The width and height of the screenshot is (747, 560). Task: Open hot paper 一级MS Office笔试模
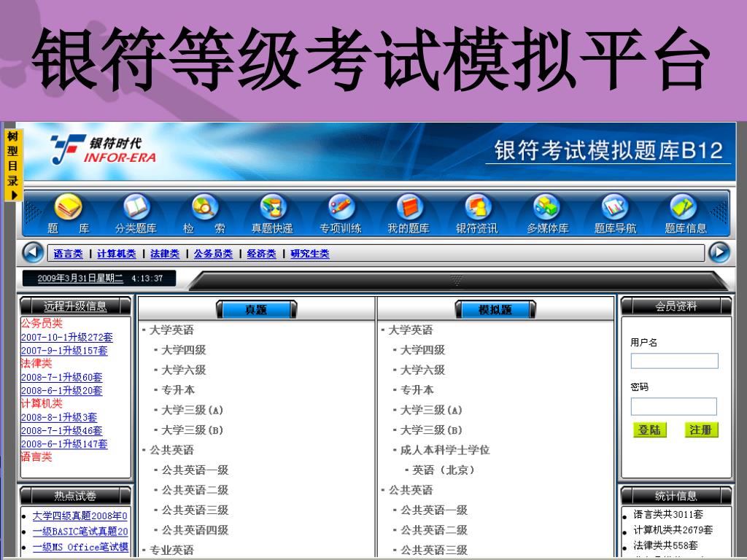point(80,547)
